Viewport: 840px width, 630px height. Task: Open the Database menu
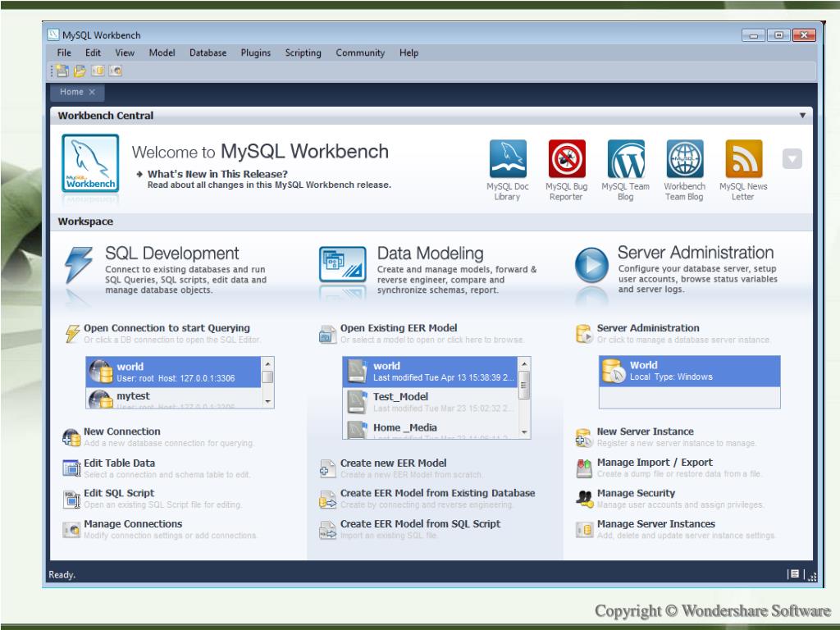(208, 52)
